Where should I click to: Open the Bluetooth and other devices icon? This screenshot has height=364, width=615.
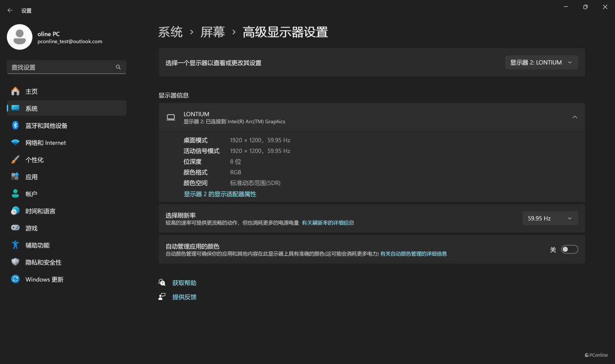16,126
